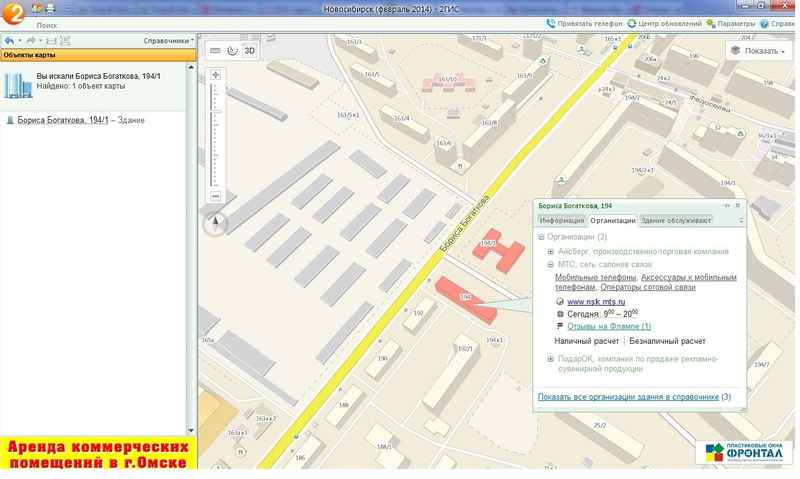Pin the building info popup
Viewport: 800px width, 479px height.
(725, 205)
